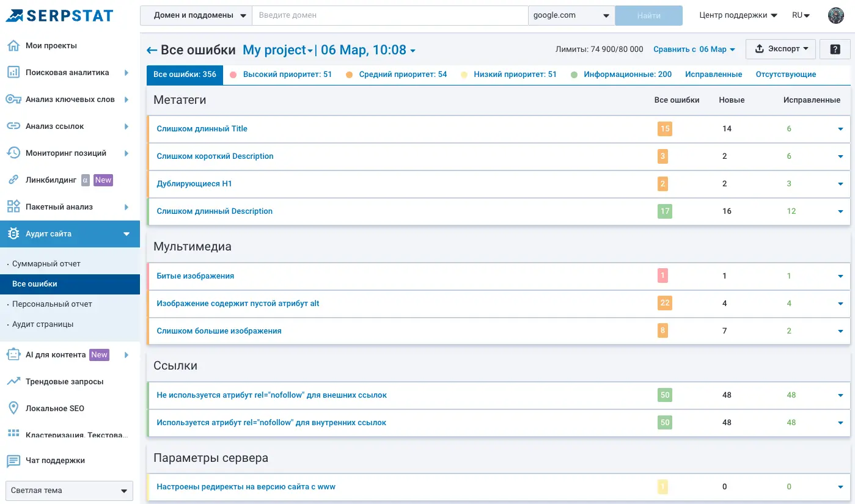Image resolution: width=855 pixels, height=504 pixels.
Task: Open the google.com search engine dropdown
Action: coord(571,16)
